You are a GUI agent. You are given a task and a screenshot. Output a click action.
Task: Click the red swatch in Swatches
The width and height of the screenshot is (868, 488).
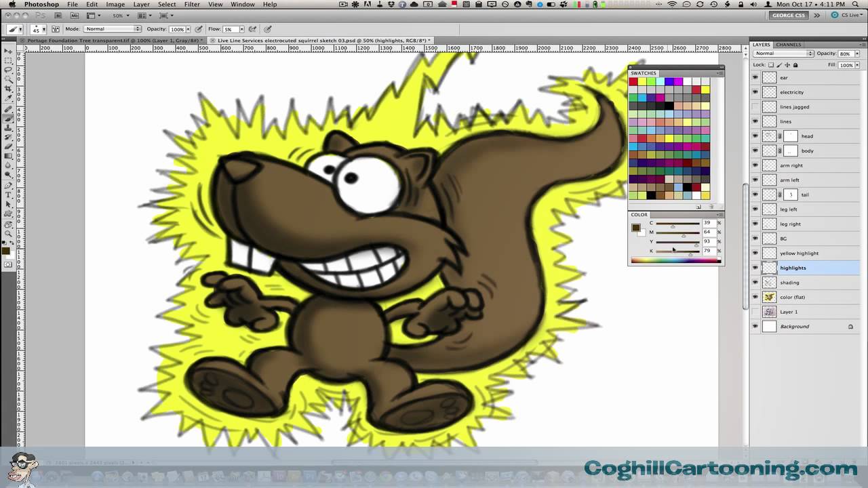[633, 81]
